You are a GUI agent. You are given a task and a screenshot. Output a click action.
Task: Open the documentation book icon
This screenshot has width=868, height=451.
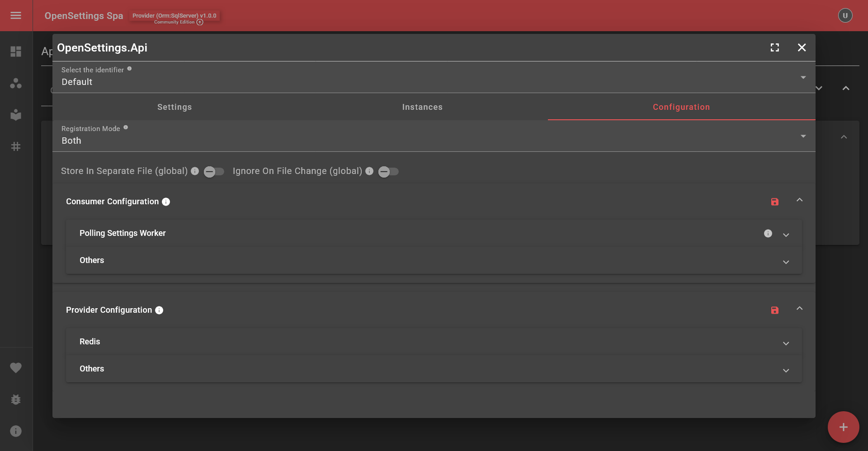tap(16, 115)
